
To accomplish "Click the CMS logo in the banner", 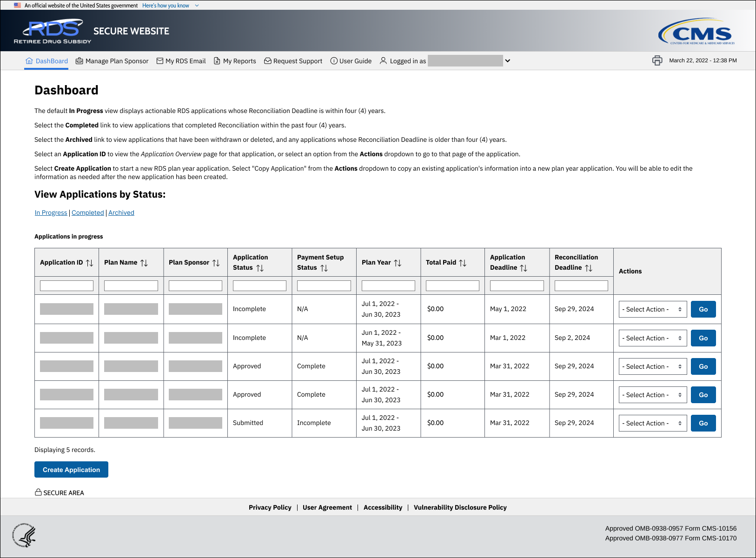I will click(x=696, y=32).
